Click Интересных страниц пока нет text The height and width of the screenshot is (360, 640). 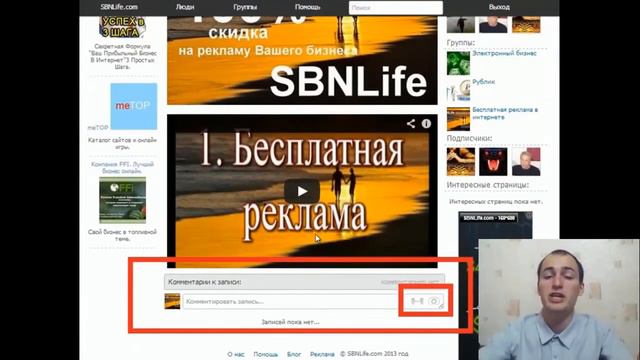click(x=496, y=202)
